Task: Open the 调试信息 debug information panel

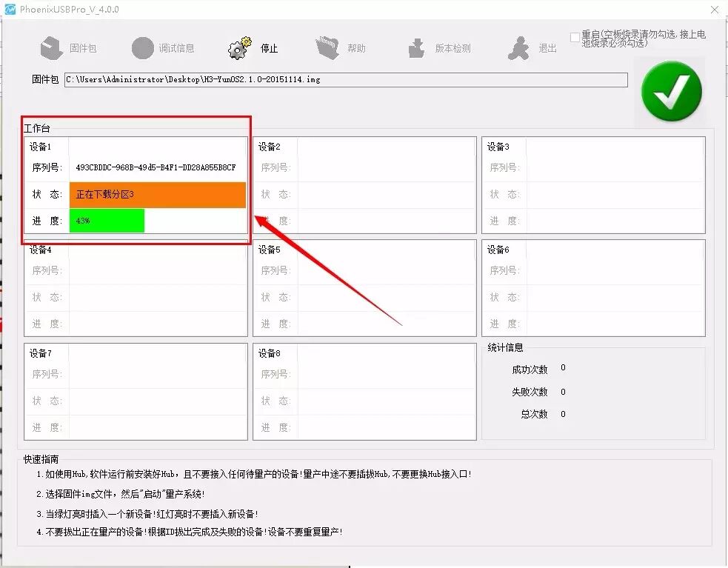Action: pyautogui.click(x=143, y=46)
